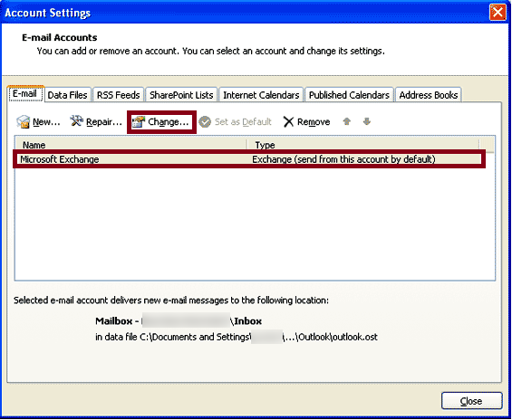This screenshot has height=420, width=512.
Task: Select the Microsoft Exchange account row
Action: tap(249, 159)
